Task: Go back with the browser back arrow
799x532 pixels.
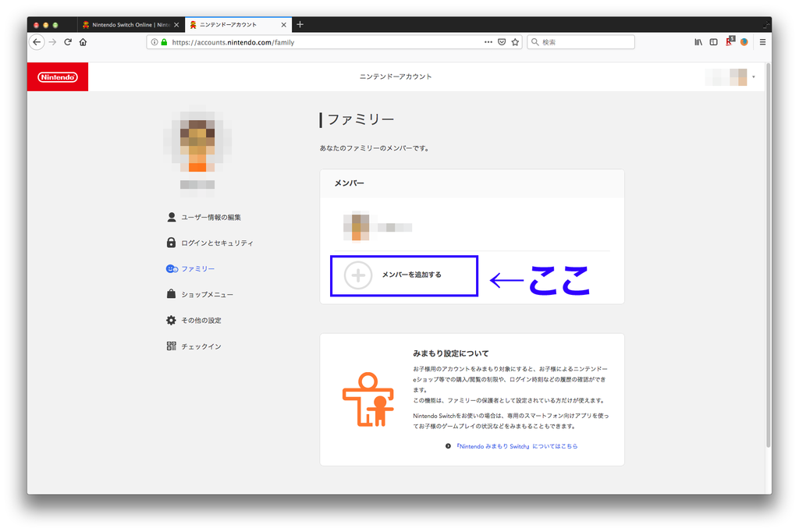Action: pos(37,42)
